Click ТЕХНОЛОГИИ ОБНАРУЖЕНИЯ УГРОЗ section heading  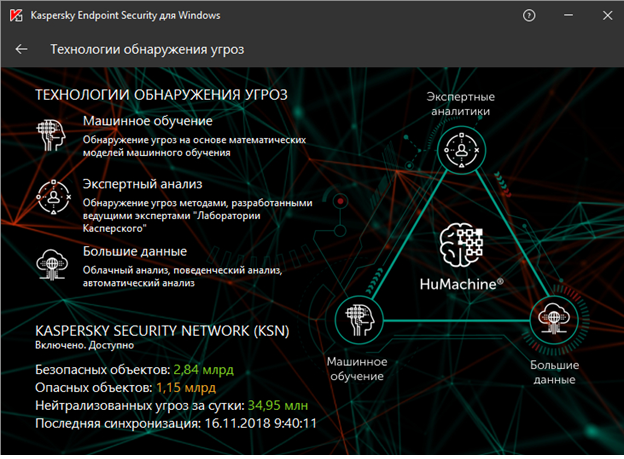(x=161, y=95)
